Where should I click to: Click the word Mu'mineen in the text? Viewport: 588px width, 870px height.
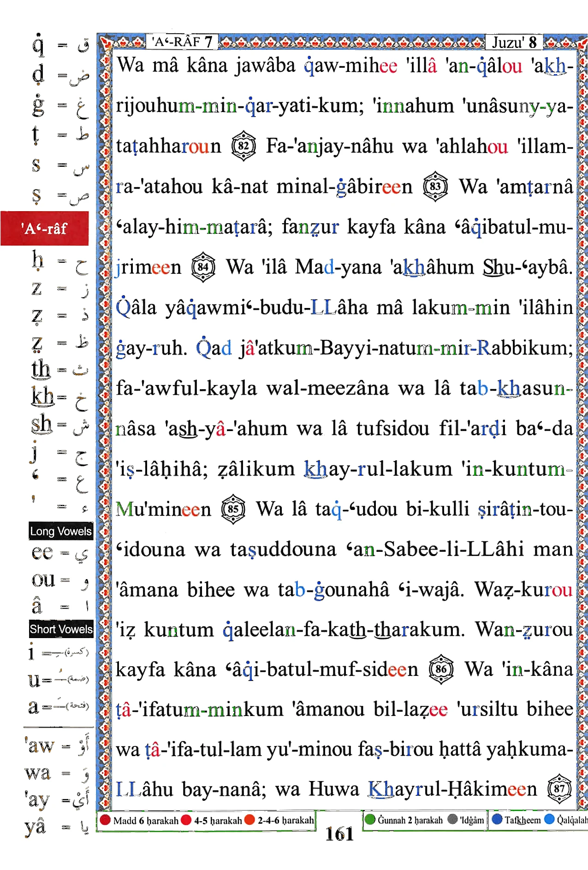pos(163,509)
